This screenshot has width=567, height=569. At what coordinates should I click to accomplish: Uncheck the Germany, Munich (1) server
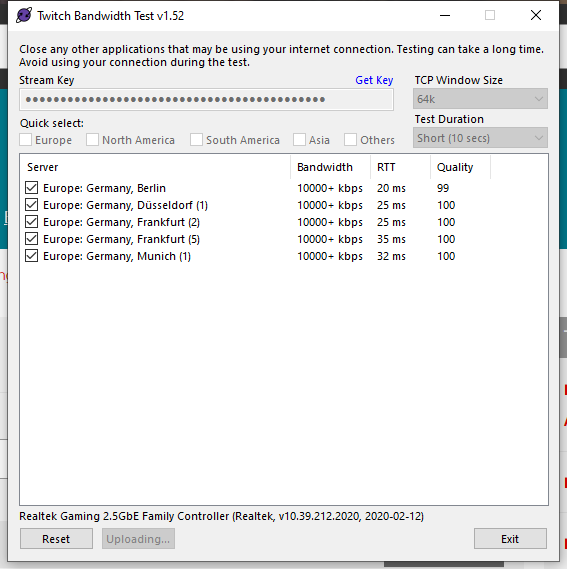(32, 256)
